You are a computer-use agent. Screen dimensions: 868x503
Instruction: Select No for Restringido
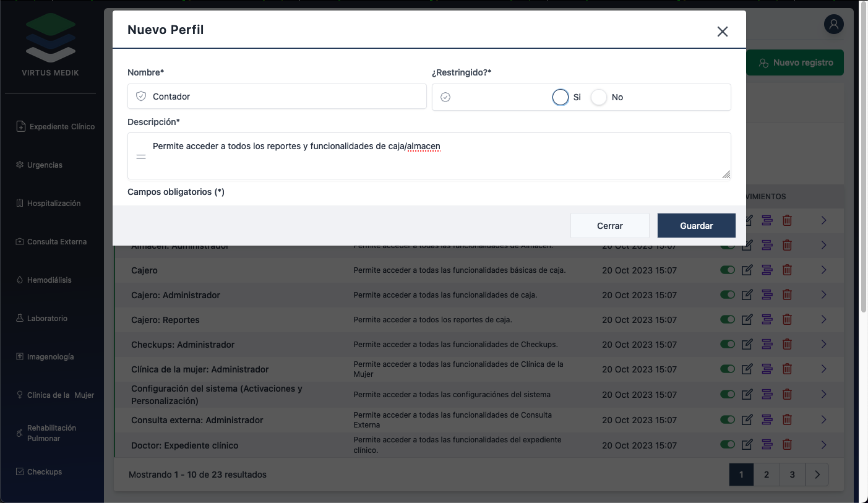(599, 97)
